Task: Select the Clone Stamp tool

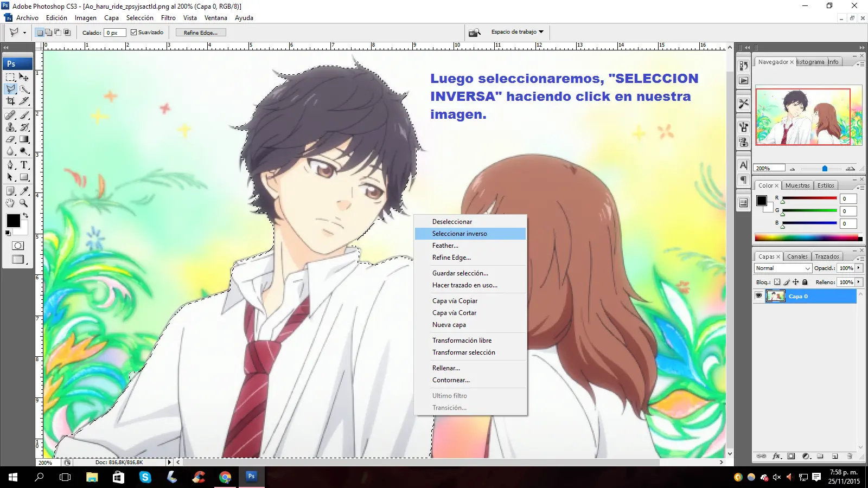Action: point(10,127)
